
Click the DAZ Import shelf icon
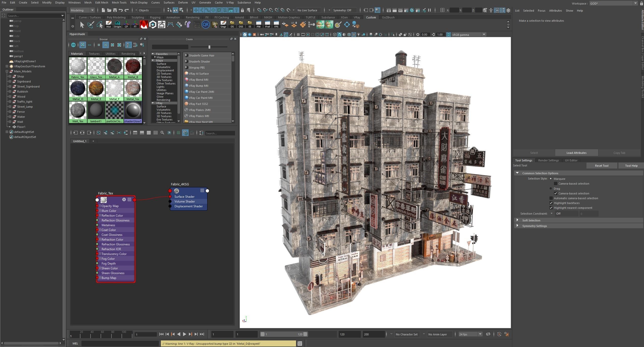click(320, 24)
